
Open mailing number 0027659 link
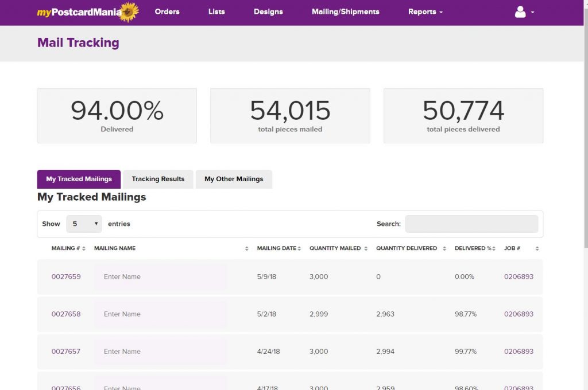(x=66, y=276)
